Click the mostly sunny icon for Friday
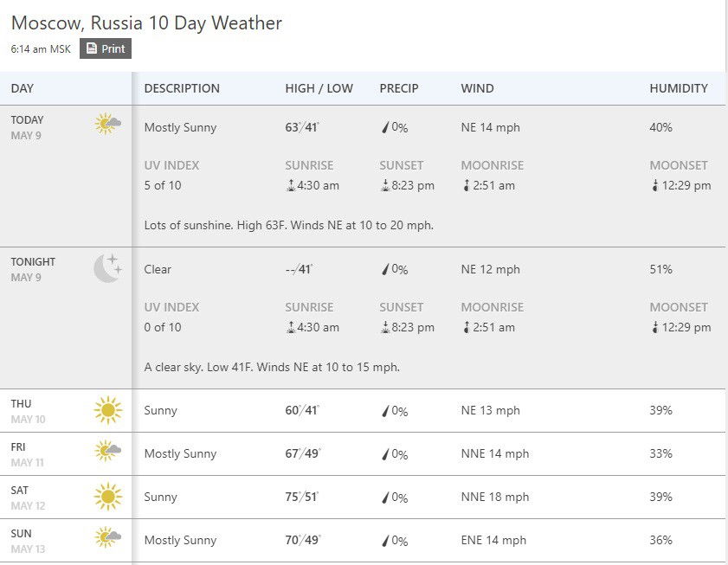Image resolution: width=728 pixels, height=565 pixels. (x=107, y=452)
